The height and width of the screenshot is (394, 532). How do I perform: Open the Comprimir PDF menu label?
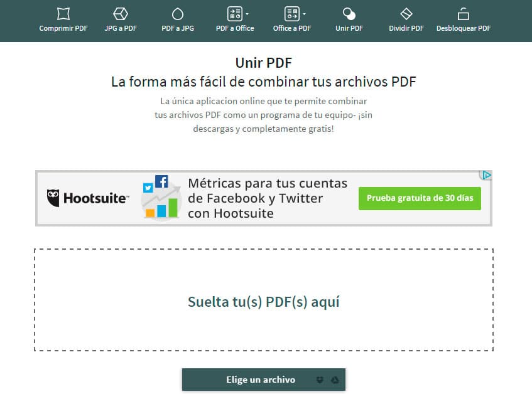(63, 28)
